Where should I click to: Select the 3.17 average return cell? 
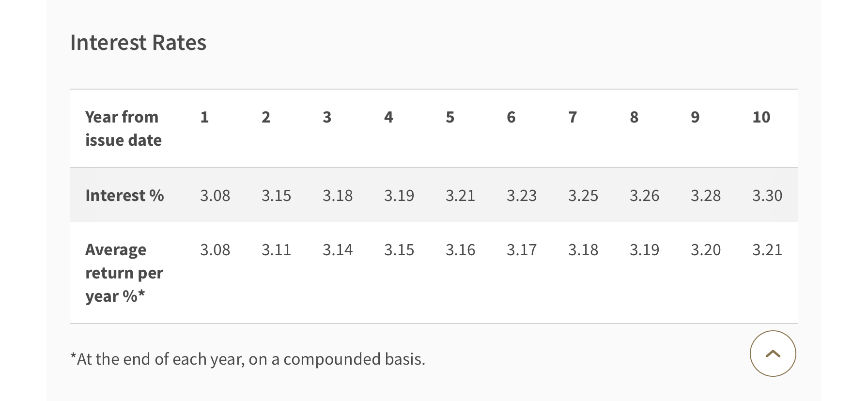point(522,250)
